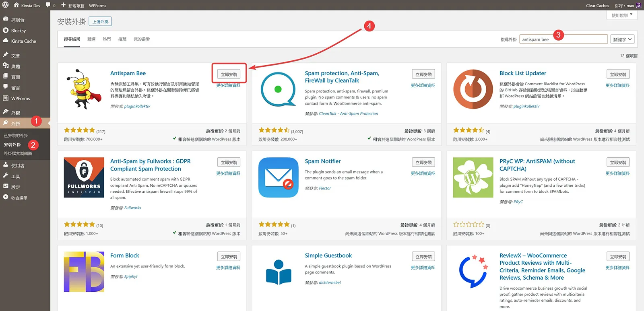The image size is (644, 311).
Task: Click Spam Notifier plugin icon
Action: point(279,177)
